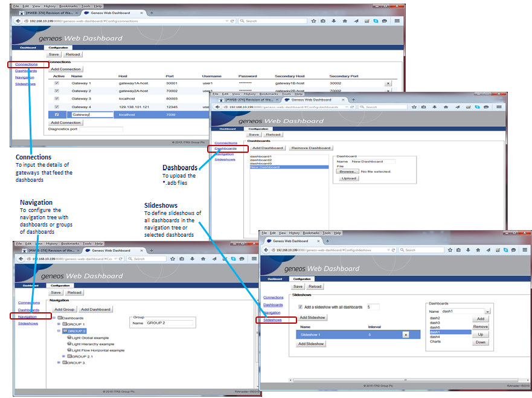Expand the GROUP 3 tree node
Viewport: 532px width, 398px height.
pos(59,363)
